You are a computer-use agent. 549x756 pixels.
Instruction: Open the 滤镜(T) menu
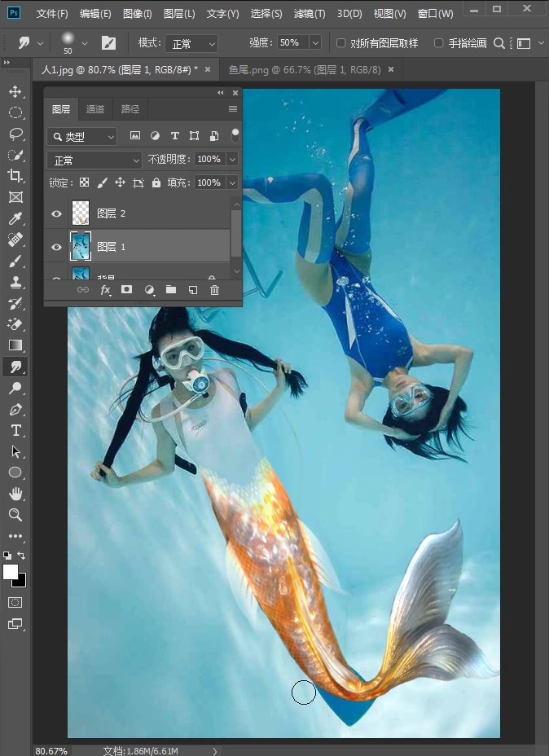(x=309, y=14)
